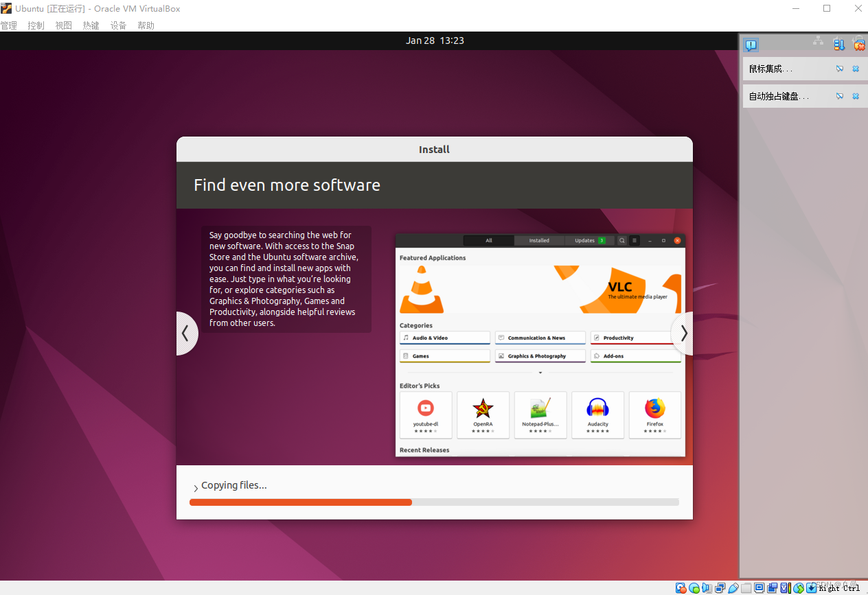This screenshot has height=595, width=868.
Task: Click the Find even more software heading
Action: click(x=287, y=185)
